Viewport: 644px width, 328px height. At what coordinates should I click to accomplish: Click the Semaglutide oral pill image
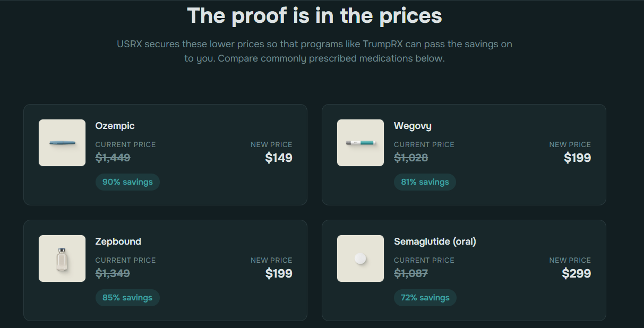pos(360,258)
